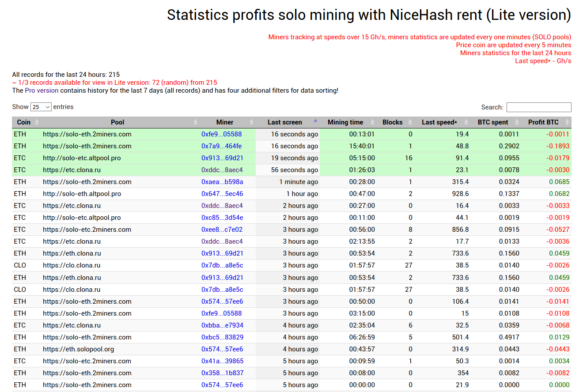Sort by Last screen column header
The height and width of the screenshot is (392, 583).
(x=288, y=122)
